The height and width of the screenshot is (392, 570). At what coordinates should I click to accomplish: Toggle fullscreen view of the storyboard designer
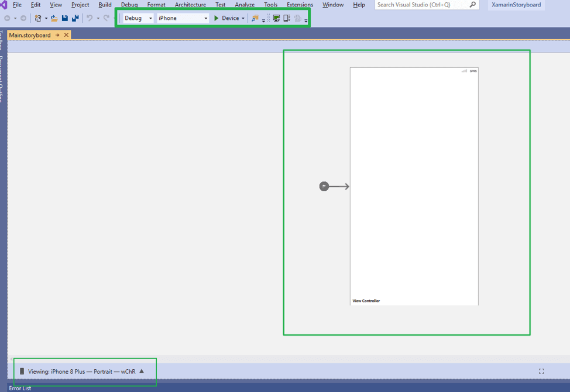[541, 370]
